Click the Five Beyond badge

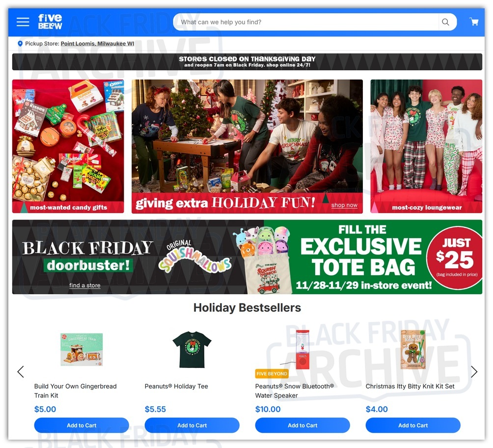[272, 374]
